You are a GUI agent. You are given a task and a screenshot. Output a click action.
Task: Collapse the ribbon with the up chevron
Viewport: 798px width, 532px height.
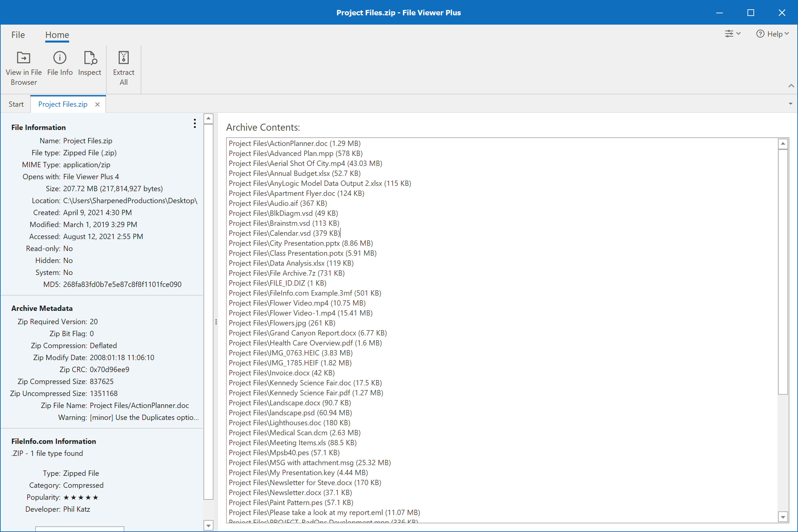(x=791, y=86)
